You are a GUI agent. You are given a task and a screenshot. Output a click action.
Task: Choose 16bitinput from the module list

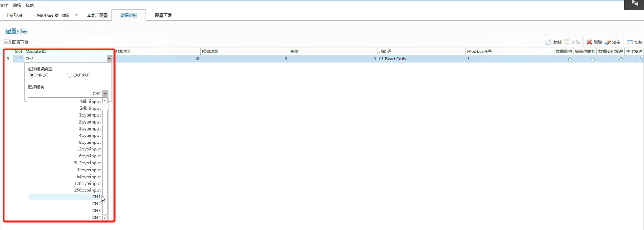pyautogui.click(x=65, y=101)
